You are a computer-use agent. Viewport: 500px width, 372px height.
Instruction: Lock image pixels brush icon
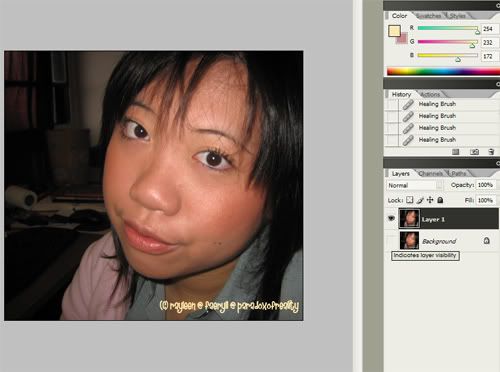pyautogui.click(x=420, y=200)
